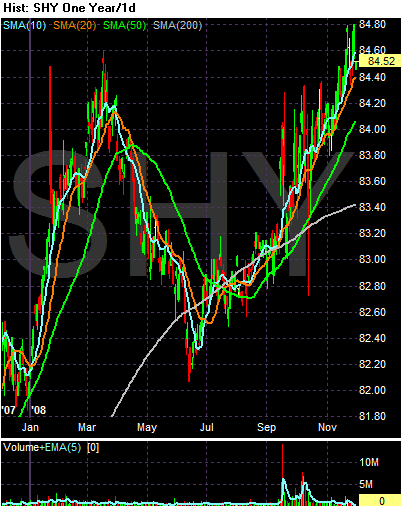The width and height of the screenshot is (402, 509).
Task: Click the 83.20 price axis label
Action: (372, 233)
